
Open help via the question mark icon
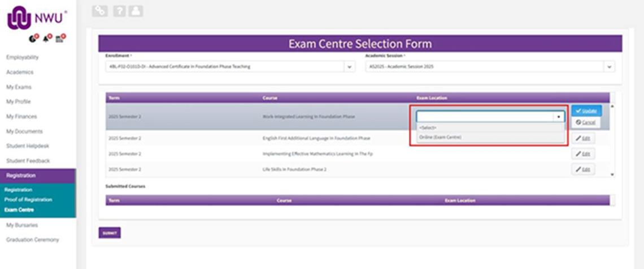[x=119, y=11]
